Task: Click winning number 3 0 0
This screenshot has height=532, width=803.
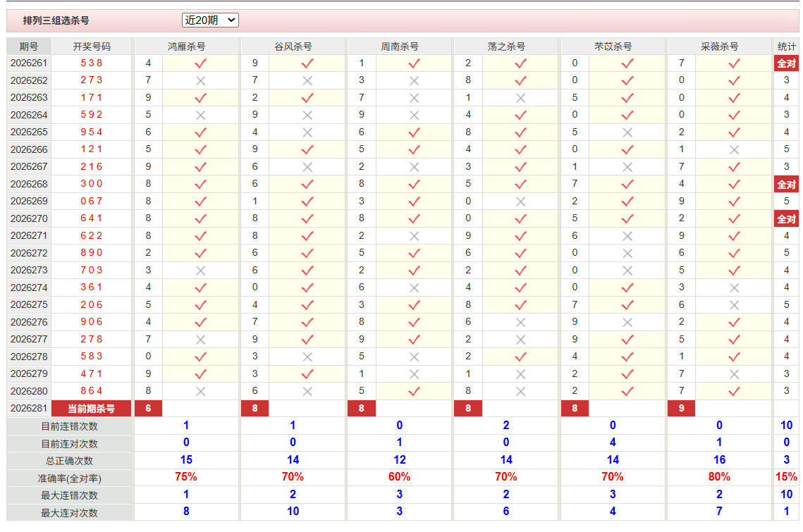Action: click(x=92, y=184)
